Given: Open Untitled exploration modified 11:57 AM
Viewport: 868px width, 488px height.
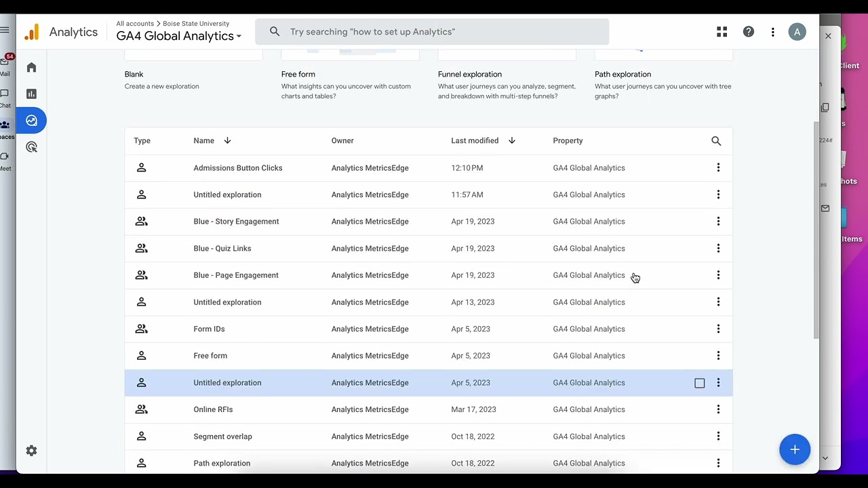Looking at the screenshot, I should (x=227, y=195).
